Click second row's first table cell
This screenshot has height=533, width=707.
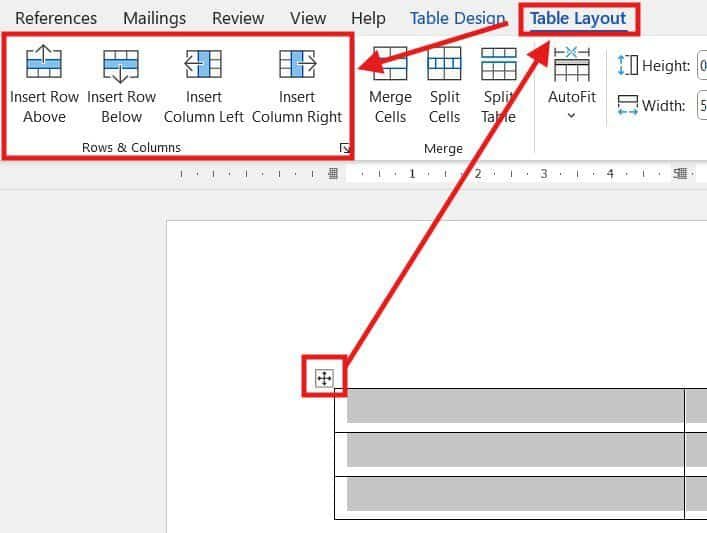pos(509,455)
